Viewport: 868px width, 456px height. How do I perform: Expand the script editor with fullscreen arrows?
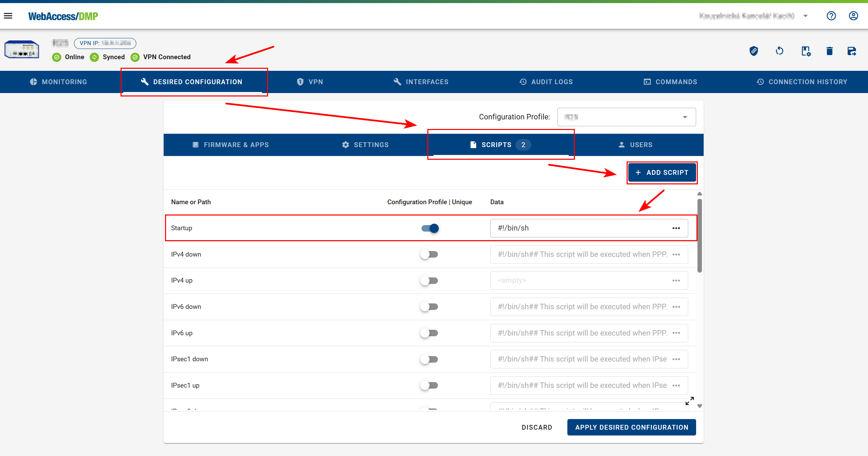click(x=690, y=401)
